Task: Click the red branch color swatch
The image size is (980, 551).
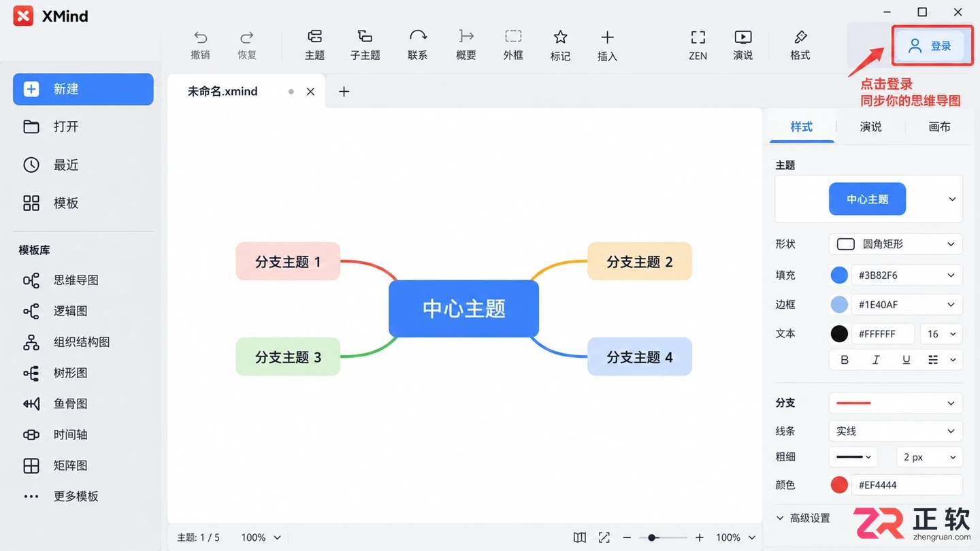Action: [x=839, y=485]
